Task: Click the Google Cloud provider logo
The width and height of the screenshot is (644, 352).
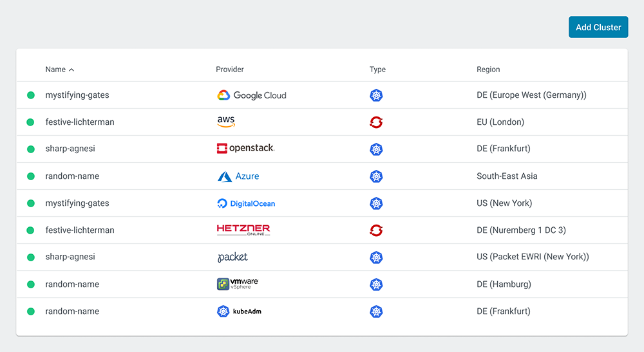Action: pos(251,95)
